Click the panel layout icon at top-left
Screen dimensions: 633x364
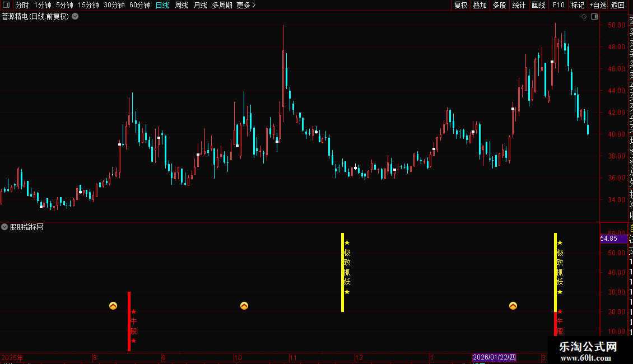pyautogui.click(x=6, y=5)
